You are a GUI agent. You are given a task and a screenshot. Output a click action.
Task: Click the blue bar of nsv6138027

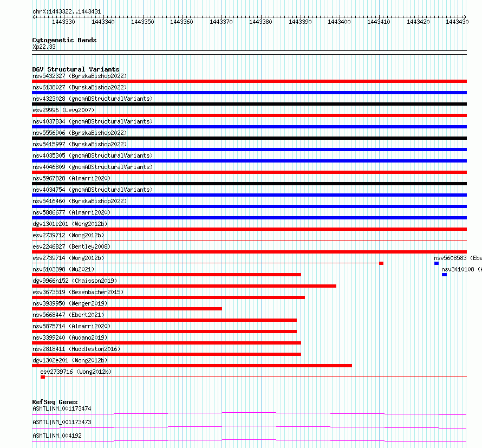249,93
